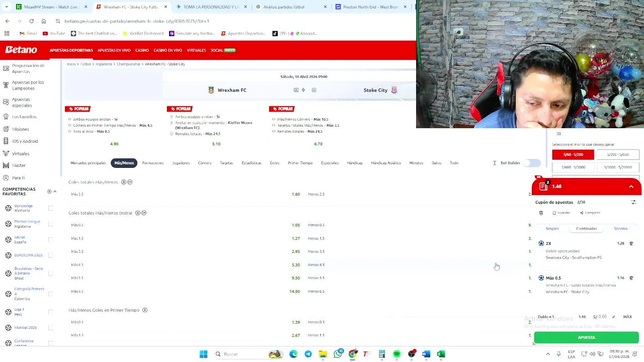This screenshot has width=644, height=362.
Task: Open Spotify from the taskbar
Action: click(x=396, y=354)
